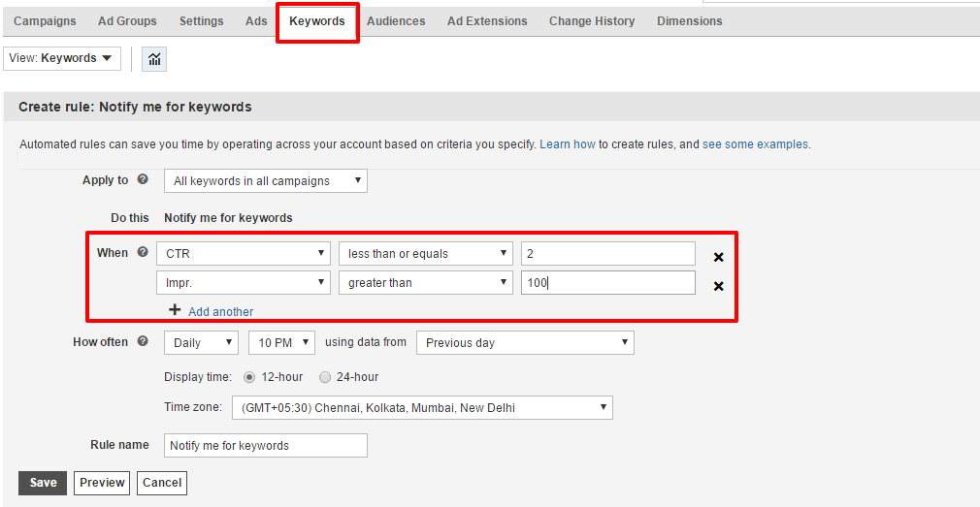Open the less than or equals dropdown
The height and width of the screenshot is (507, 980).
tap(426, 254)
